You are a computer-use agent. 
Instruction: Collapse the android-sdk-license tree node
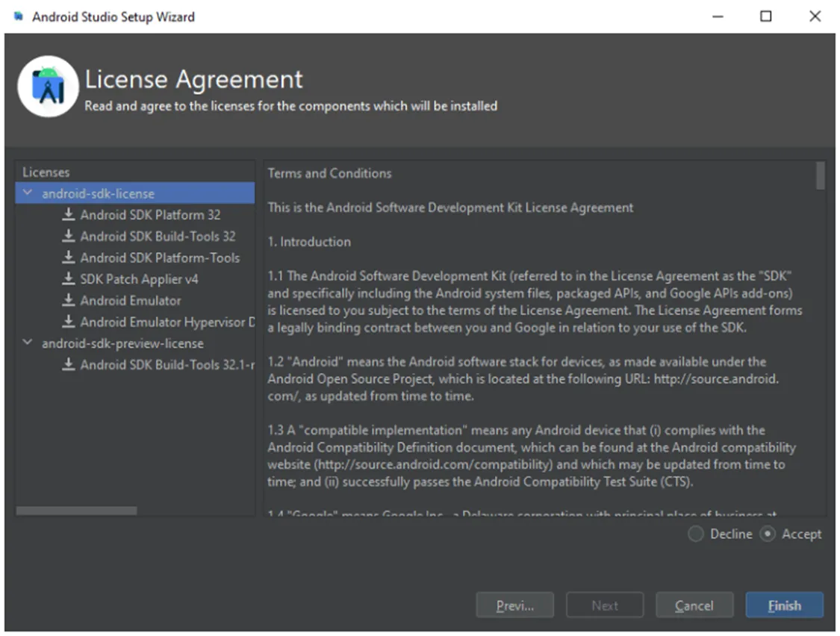pyautogui.click(x=28, y=193)
